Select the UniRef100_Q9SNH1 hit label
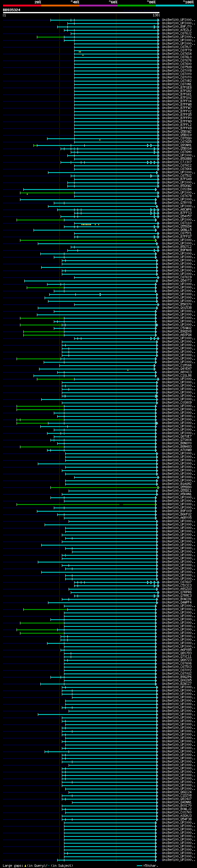This screenshot has width=197, height=868. click(177, 145)
